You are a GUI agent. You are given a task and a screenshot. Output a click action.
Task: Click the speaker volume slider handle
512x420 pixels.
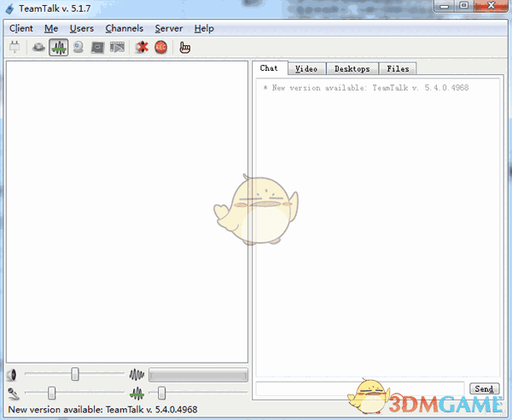75,374
